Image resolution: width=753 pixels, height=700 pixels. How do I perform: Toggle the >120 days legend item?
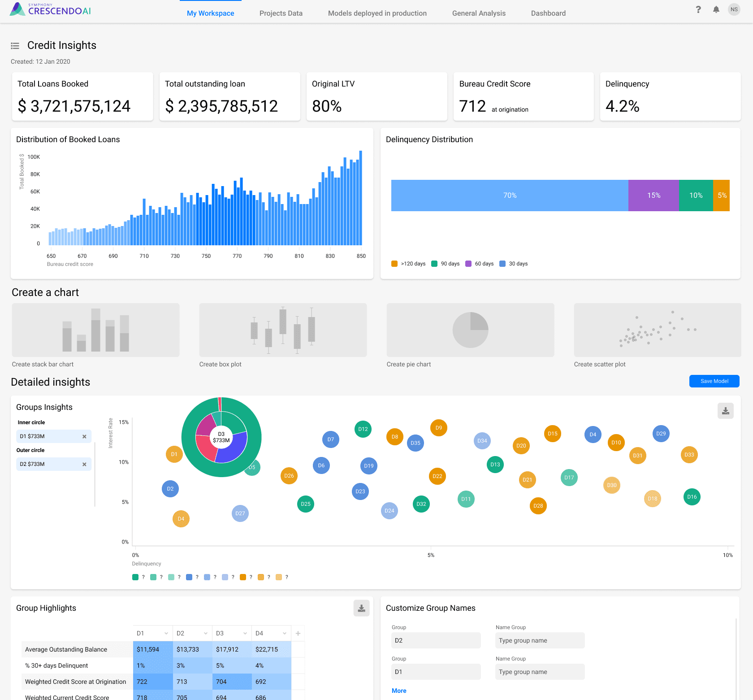(408, 264)
